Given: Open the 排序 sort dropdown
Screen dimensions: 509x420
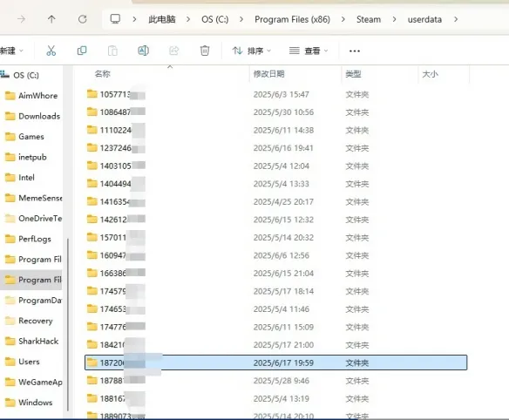Looking at the screenshot, I should click(252, 51).
